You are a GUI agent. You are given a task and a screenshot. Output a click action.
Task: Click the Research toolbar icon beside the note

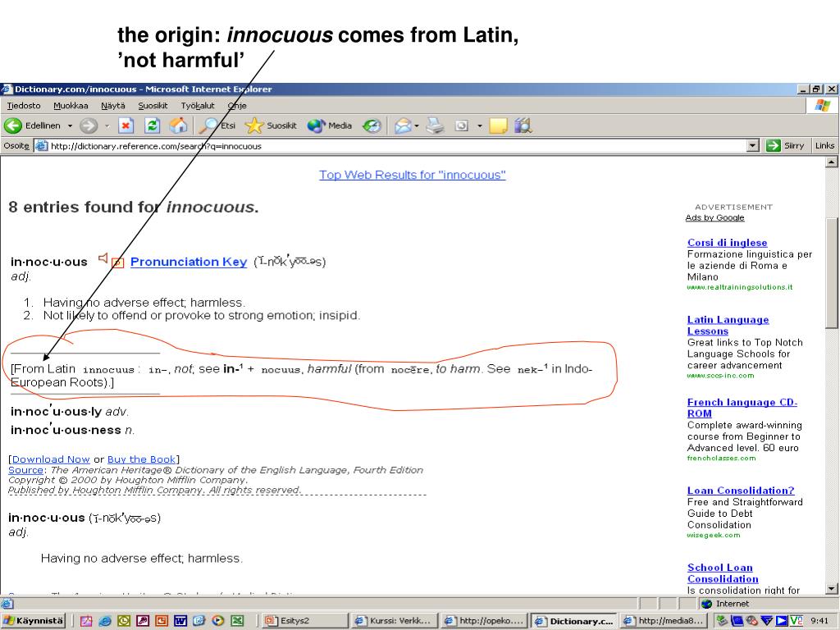[523, 126]
